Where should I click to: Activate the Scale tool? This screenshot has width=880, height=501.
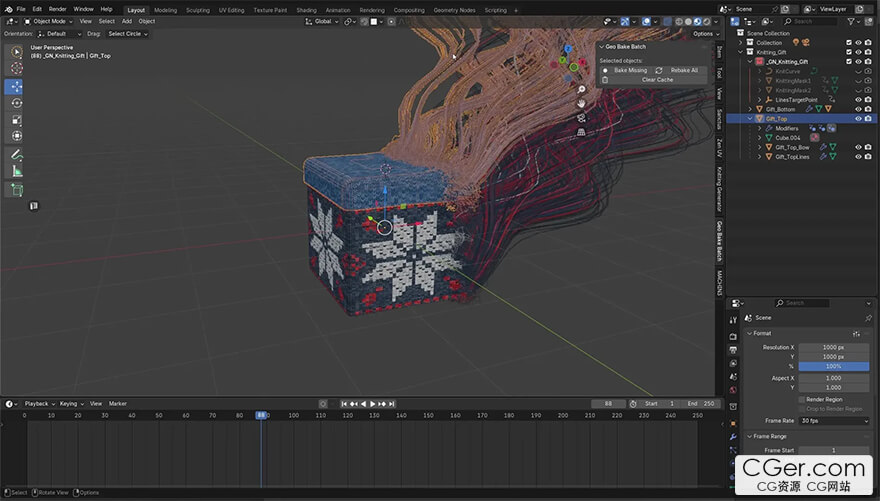tap(17, 120)
